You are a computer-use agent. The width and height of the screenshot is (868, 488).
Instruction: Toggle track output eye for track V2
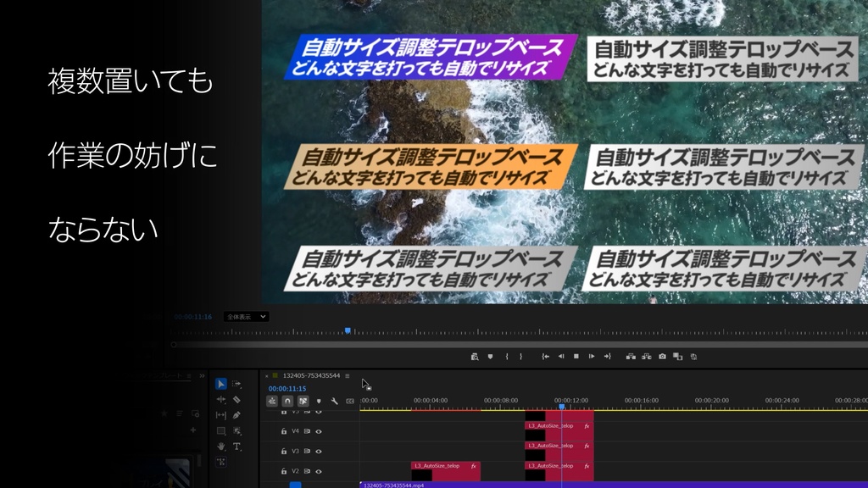(319, 471)
